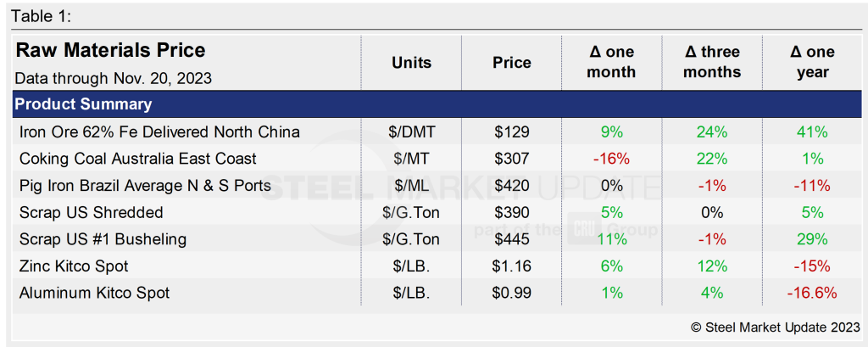Select the Δ one year header
This screenshot has height=347, width=868.
coord(812,63)
